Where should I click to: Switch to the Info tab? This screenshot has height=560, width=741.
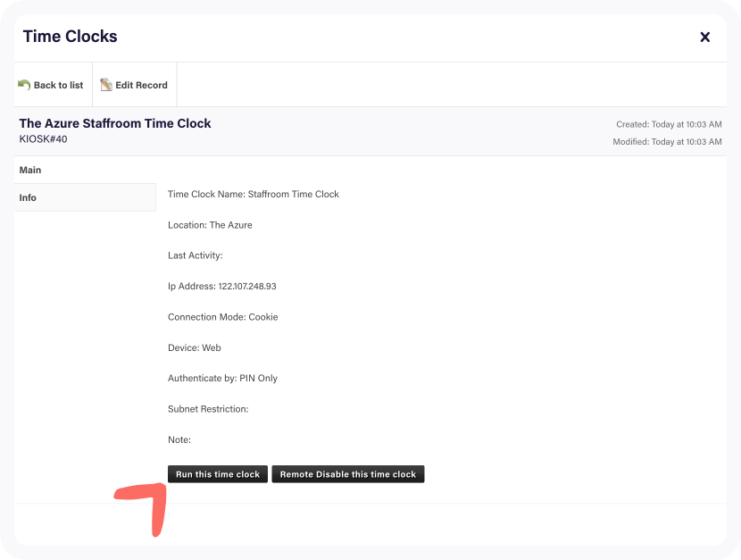coord(85,197)
